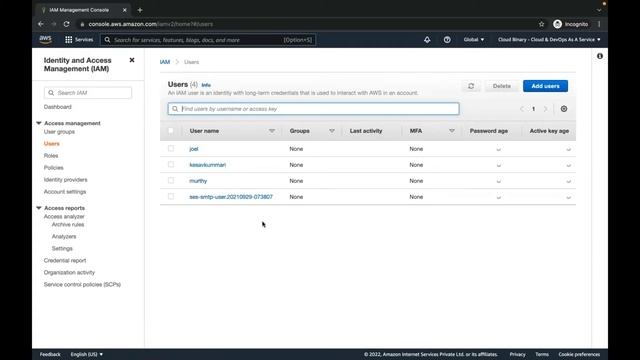Open a new browser tab
This screenshot has width=640, height=360.
pyautogui.click(x=140, y=10)
